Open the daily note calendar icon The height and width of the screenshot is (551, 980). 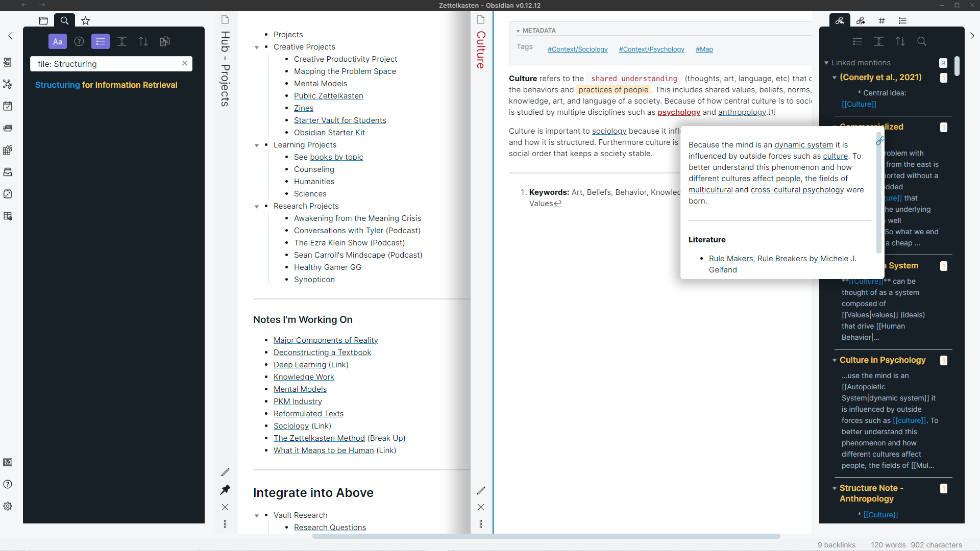(x=8, y=106)
